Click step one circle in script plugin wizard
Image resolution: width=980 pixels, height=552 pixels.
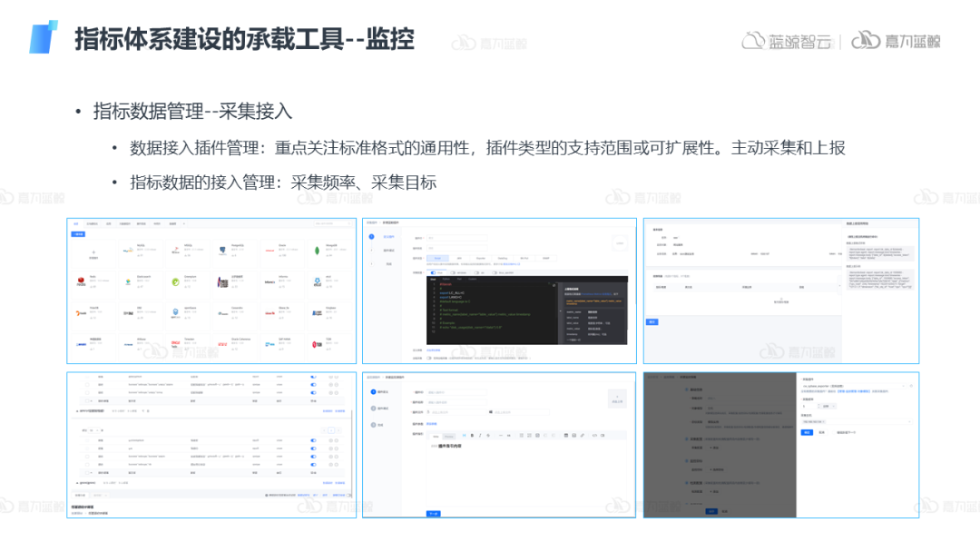pos(371,236)
